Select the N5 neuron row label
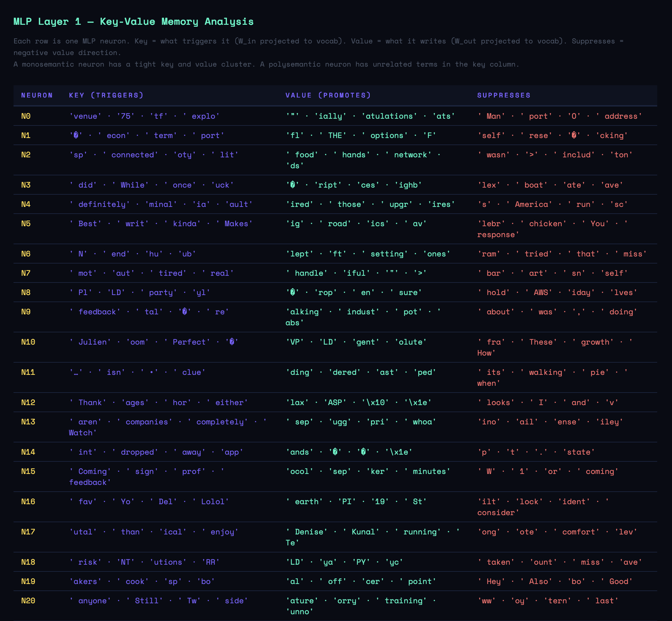 tap(26, 224)
